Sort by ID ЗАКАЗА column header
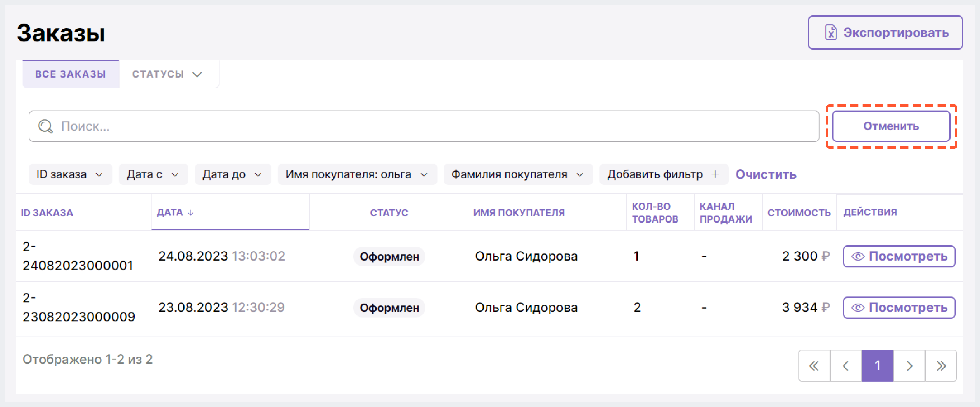This screenshot has width=980, height=407. [x=47, y=212]
